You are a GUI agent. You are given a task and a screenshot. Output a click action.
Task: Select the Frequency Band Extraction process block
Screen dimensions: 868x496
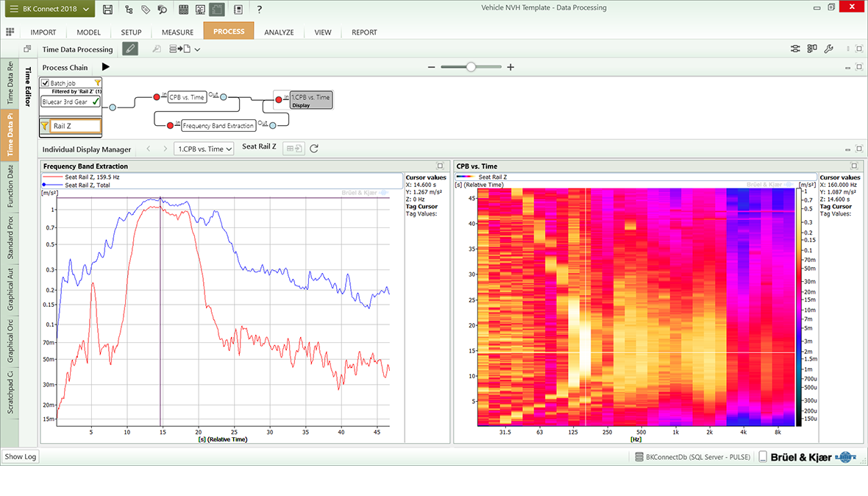tap(218, 126)
